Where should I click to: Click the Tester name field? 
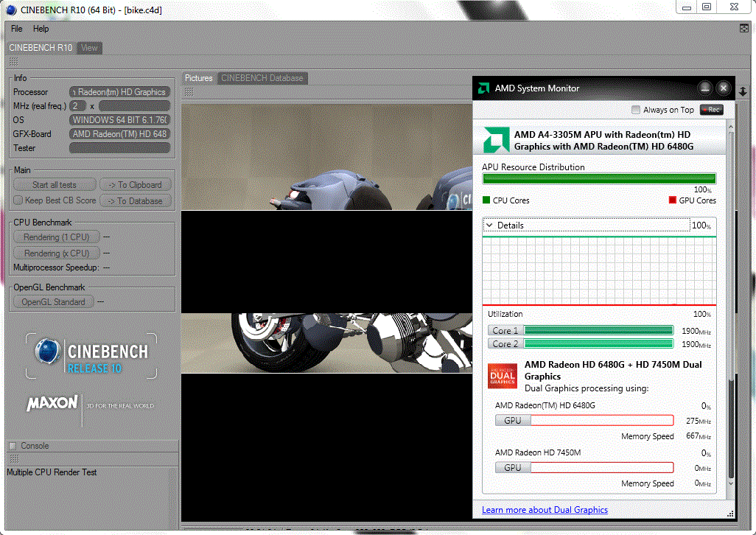pos(119,148)
